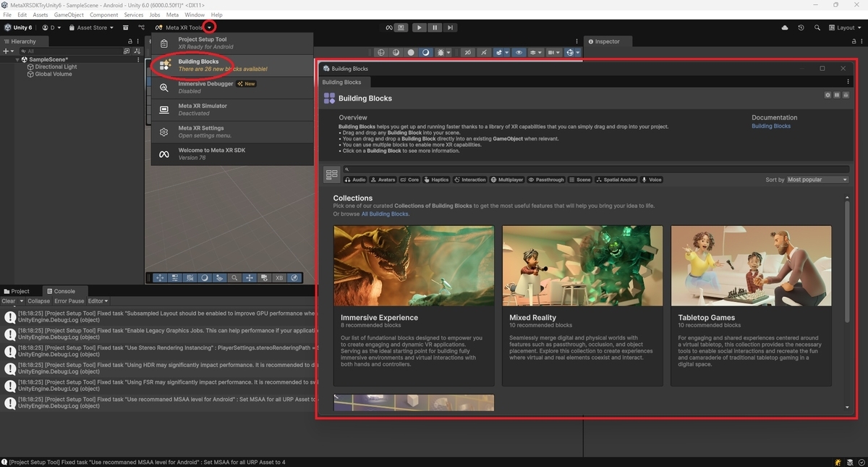Expand the Clear button dropdown arrow
Viewport: 868px width, 467px height.
[x=22, y=301]
